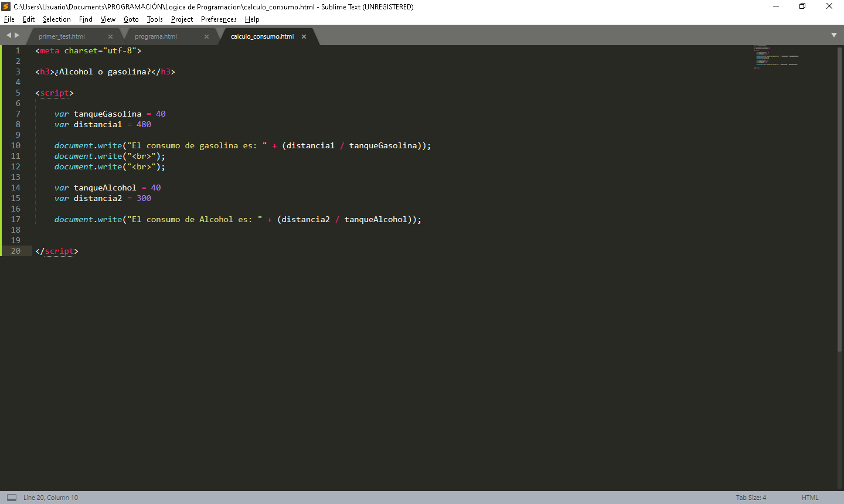
Task: Click the vertical scrollbar of the editor
Action: [840, 199]
